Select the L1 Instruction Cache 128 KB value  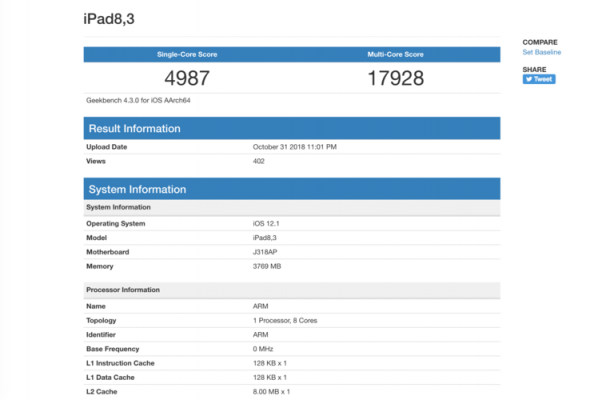270,363
